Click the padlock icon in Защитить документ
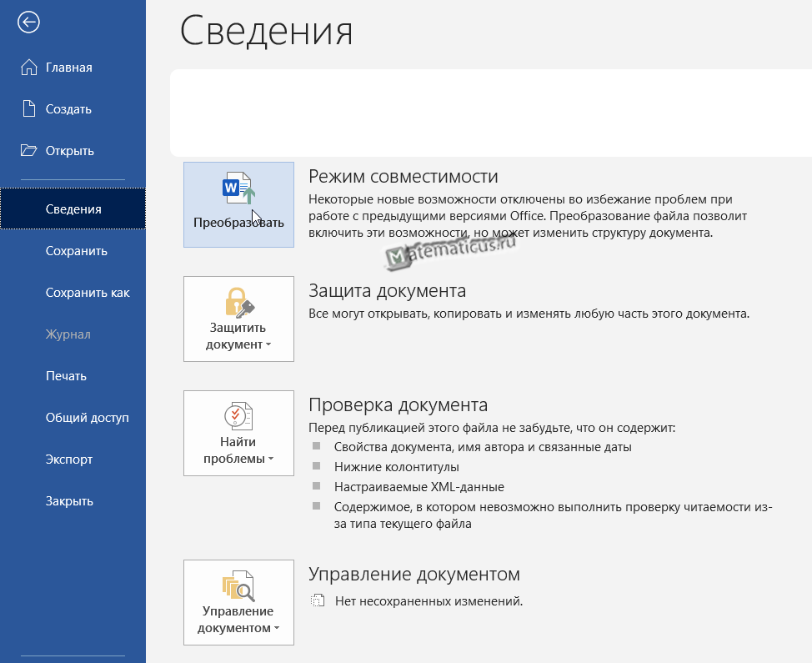 (238, 303)
